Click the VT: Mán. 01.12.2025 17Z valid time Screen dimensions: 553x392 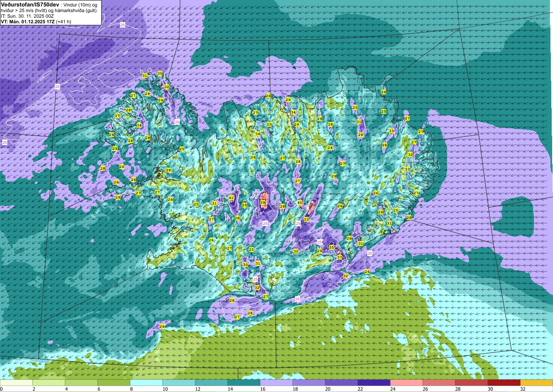[x=28, y=21]
